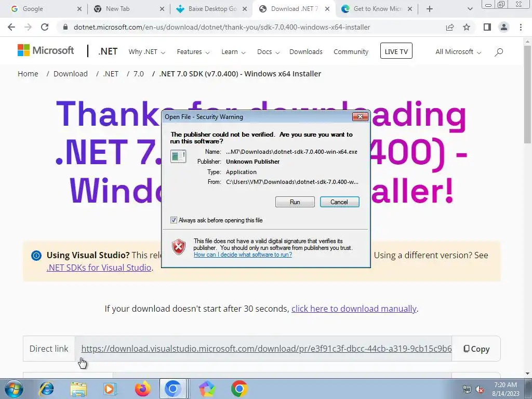Reload the current page
This screenshot has height=399, width=532.
coord(45,27)
